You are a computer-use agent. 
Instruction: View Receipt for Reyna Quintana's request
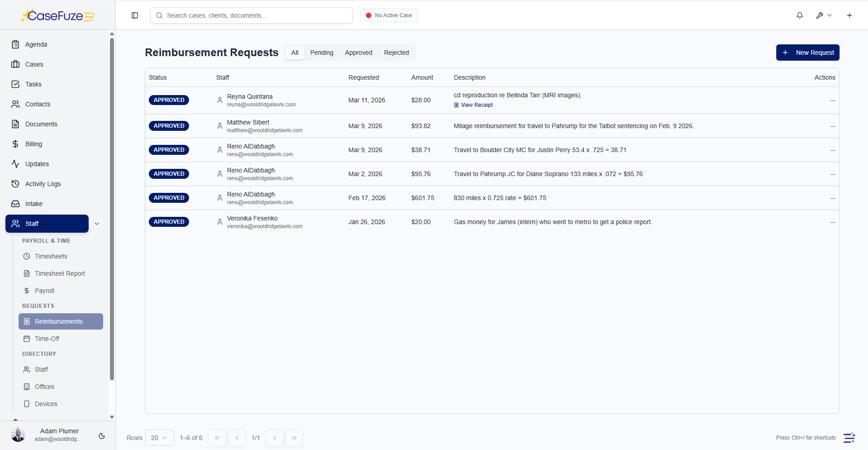pyautogui.click(x=476, y=105)
